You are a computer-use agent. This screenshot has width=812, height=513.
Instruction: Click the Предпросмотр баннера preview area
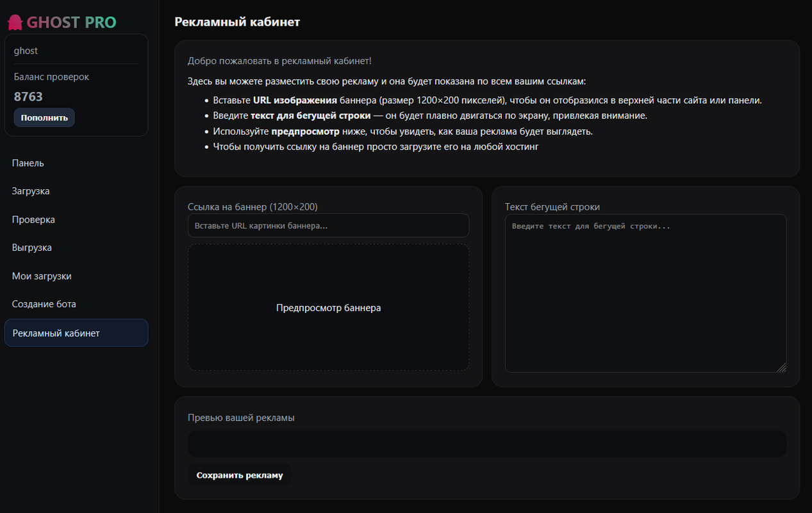click(328, 307)
